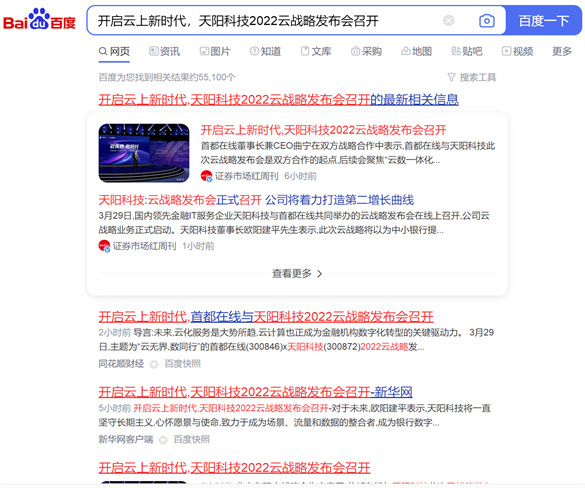
Task: Click 证券市场红周刊 source text near 6小时前
Action: [x=247, y=176]
